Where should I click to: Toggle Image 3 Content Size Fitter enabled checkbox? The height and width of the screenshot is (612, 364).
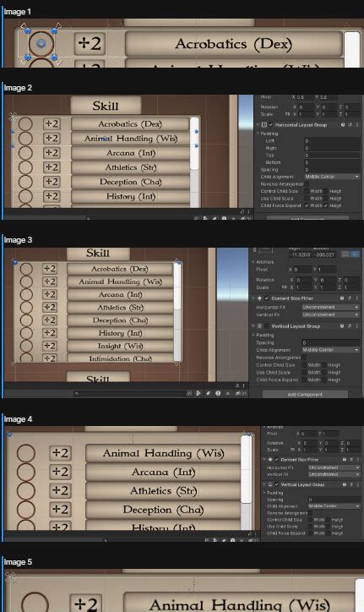[x=267, y=298]
